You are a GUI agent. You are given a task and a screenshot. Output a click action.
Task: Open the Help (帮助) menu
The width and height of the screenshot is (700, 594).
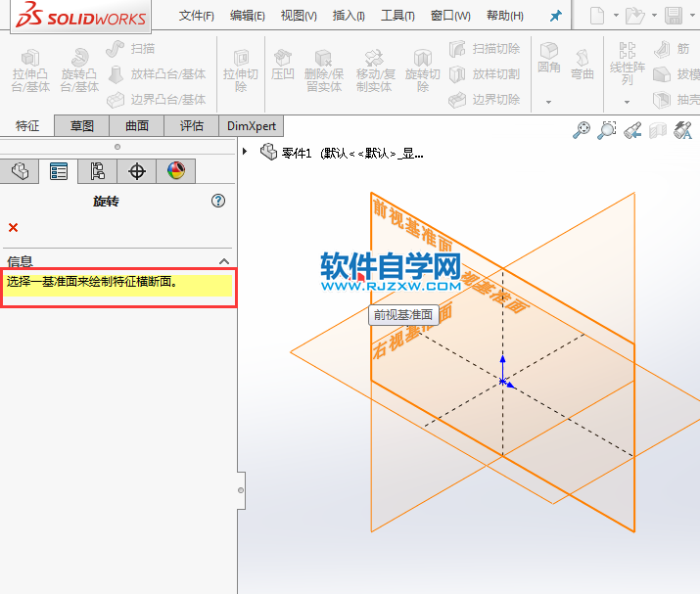coord(505,16)
